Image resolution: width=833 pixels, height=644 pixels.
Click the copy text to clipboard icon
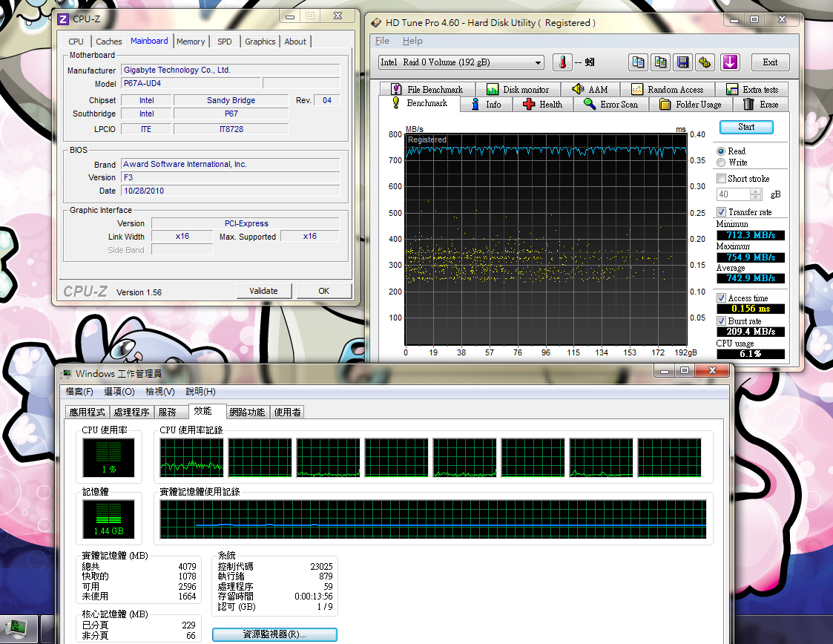[638, 62]
